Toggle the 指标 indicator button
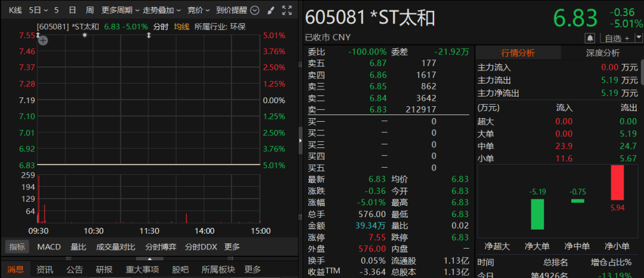644x278 pixels. click(16, 247)
